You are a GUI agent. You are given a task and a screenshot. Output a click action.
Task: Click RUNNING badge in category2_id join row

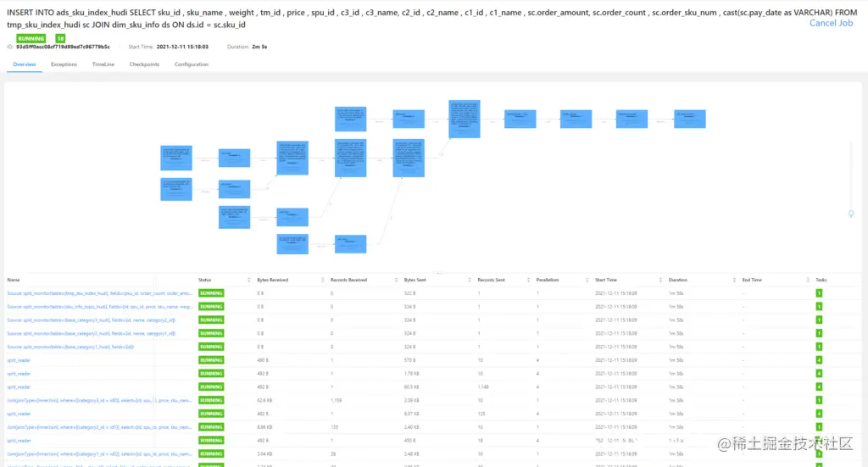(x=211, y=427)
